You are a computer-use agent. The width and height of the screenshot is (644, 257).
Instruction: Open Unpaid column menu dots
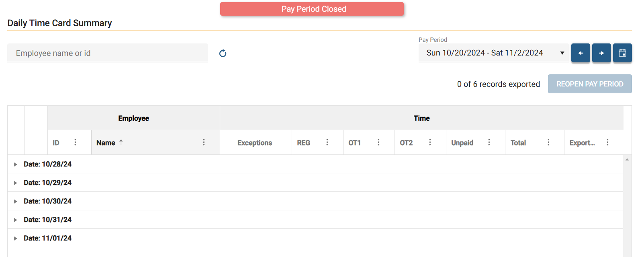coord(489,142)
